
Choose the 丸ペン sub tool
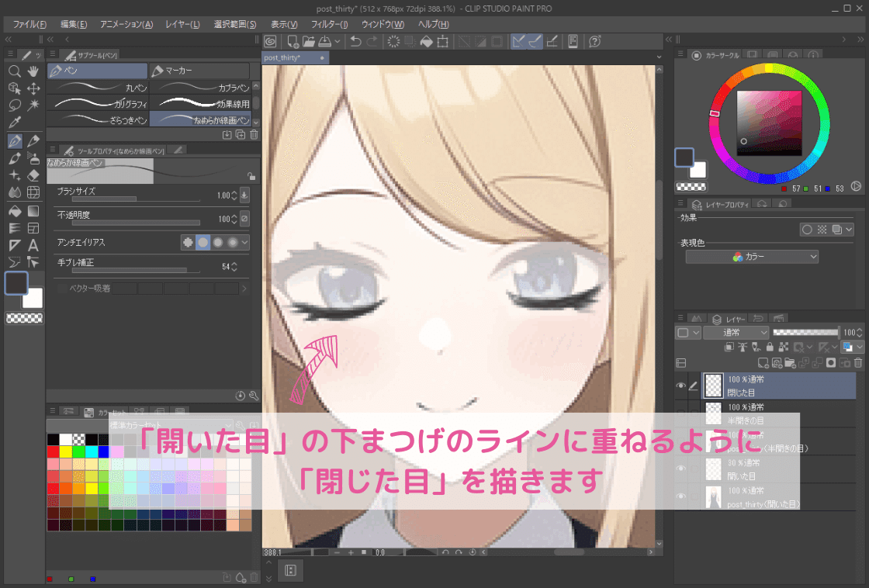[x=98, y=88]
